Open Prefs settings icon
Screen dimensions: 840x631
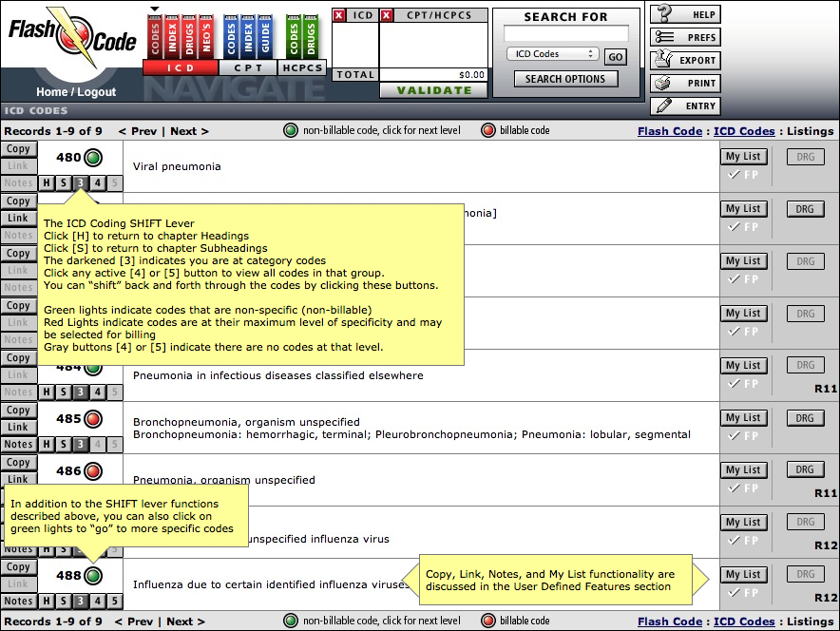pos(664,37)
